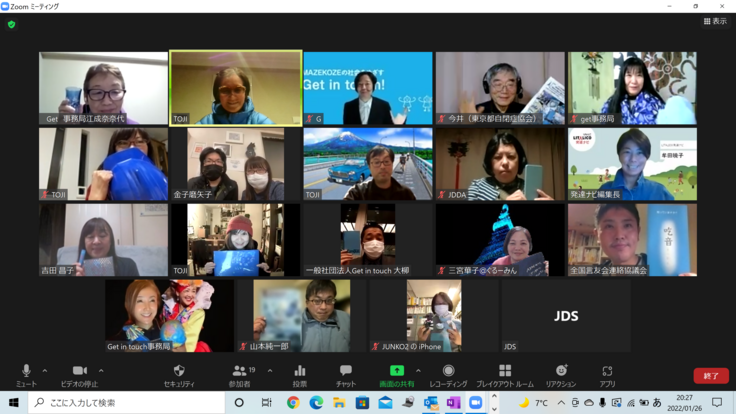Open the reactions emoji icon

(560, 371)
